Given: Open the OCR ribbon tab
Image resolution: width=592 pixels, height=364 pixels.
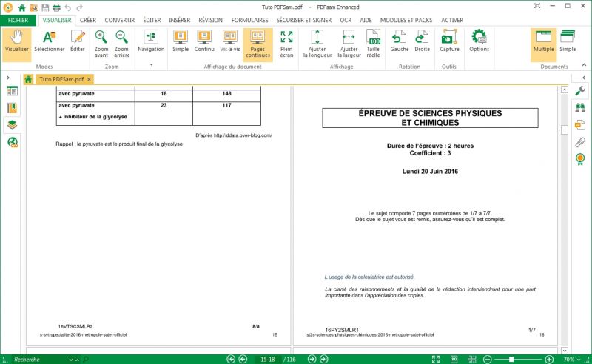Looking at the screenshot, I should point(346,20).
